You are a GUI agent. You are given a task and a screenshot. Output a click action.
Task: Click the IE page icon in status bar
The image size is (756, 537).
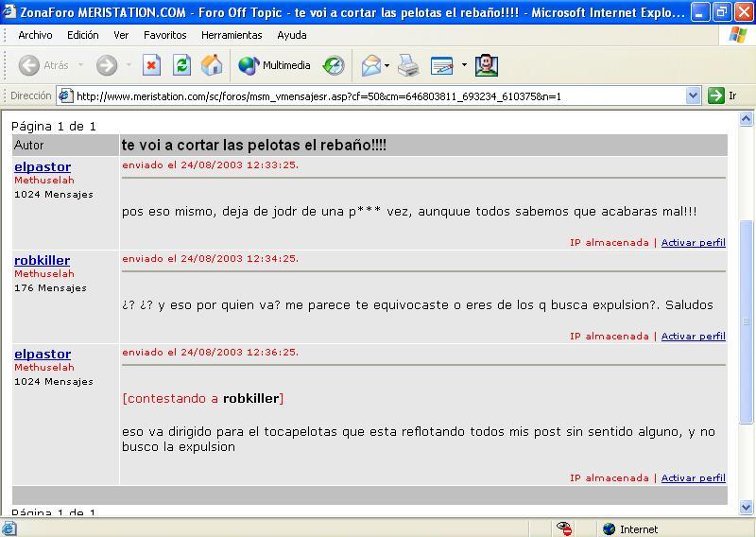[9, 528]
